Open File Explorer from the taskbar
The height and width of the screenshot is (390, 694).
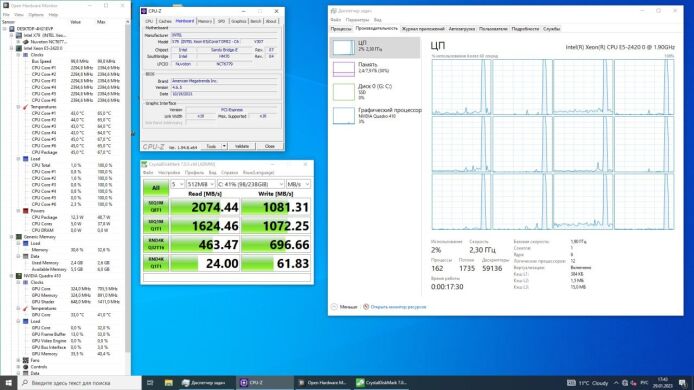click(x=169, y=382)
